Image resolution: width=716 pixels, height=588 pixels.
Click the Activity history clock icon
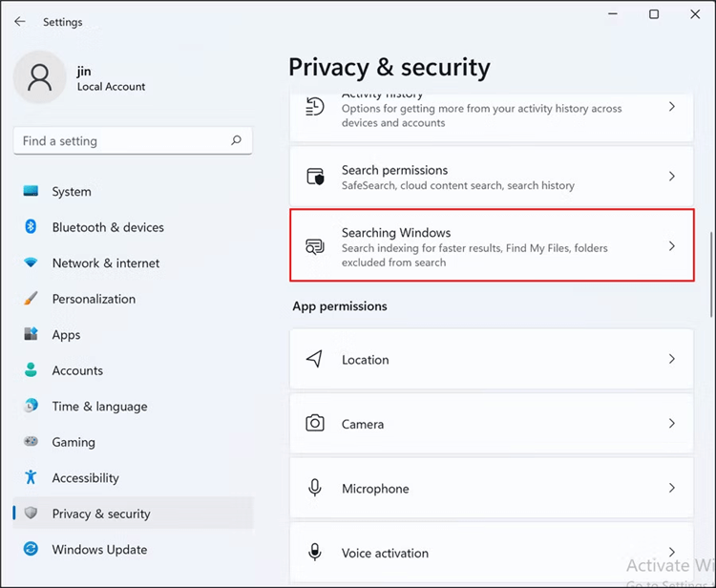[315, 107]
